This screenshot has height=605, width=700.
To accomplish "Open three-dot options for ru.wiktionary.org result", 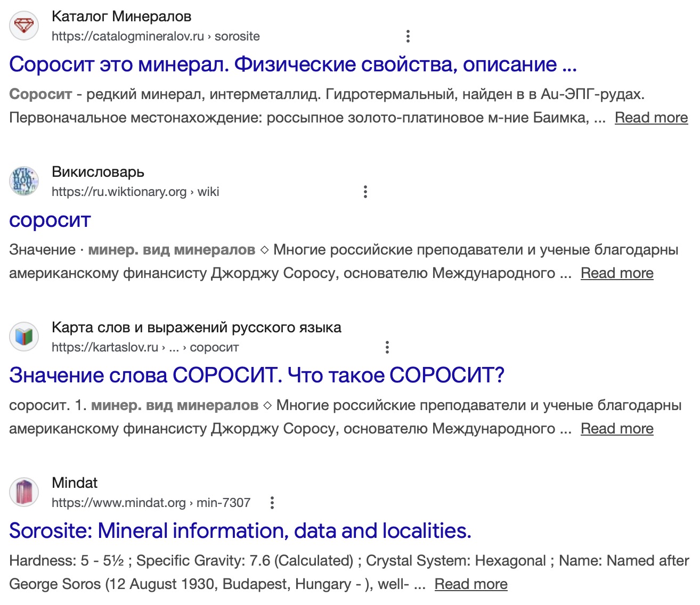I will click(365, 192).
